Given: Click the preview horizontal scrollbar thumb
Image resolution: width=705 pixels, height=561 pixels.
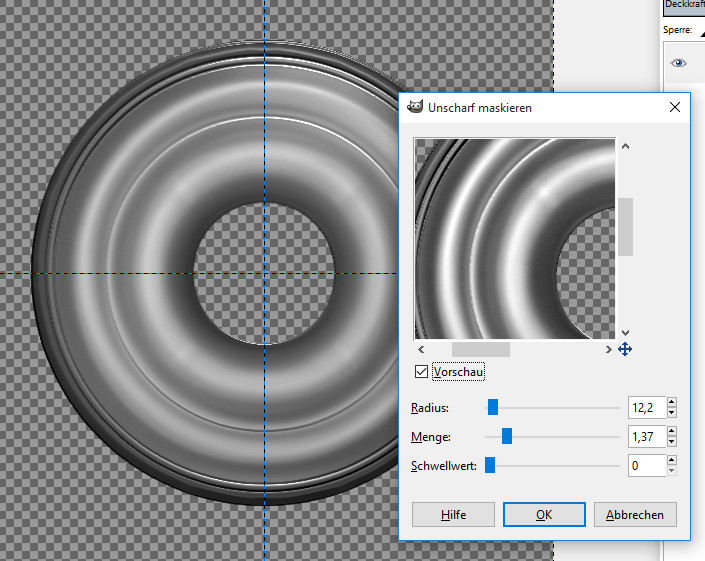Looking at the screenshot, I should tap(481, 349).
